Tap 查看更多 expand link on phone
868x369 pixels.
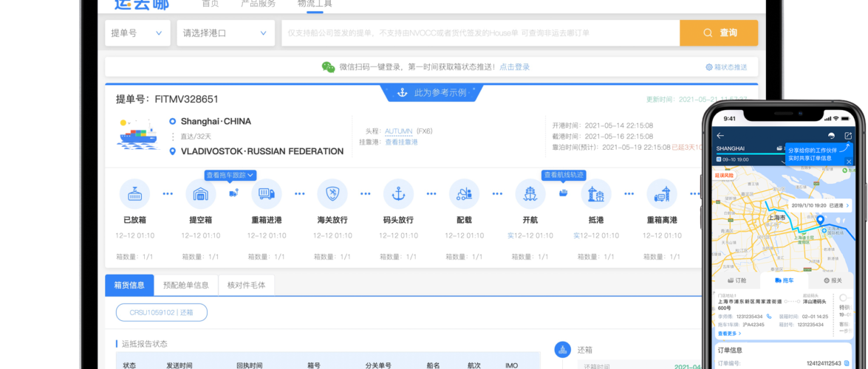(x=729, y=334)
